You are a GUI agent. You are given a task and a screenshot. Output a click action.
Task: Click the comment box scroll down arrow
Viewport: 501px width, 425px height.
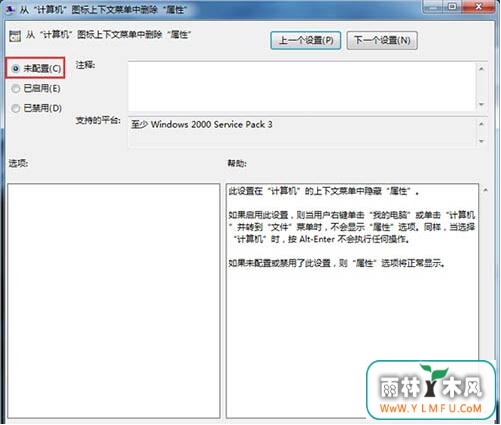click(481, 104)
